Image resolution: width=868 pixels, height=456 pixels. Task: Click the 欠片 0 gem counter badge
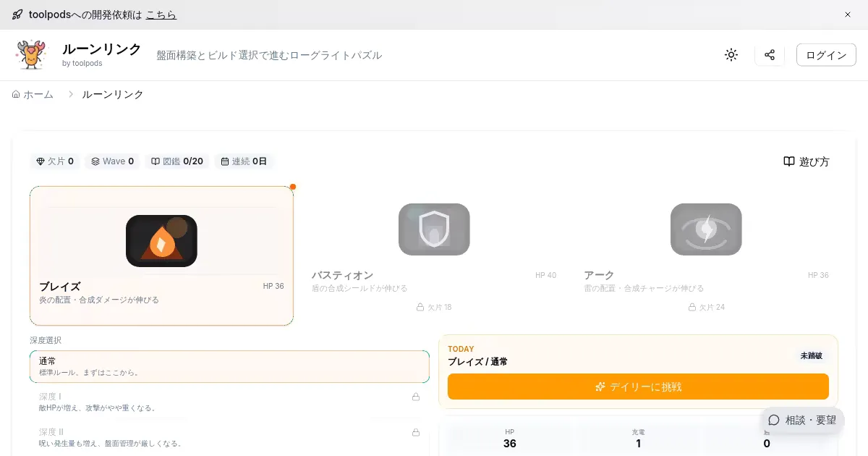coord(55,161)
